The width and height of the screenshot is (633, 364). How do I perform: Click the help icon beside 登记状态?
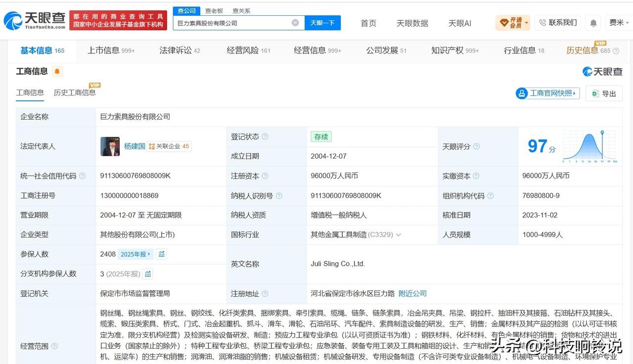[265, 137]
